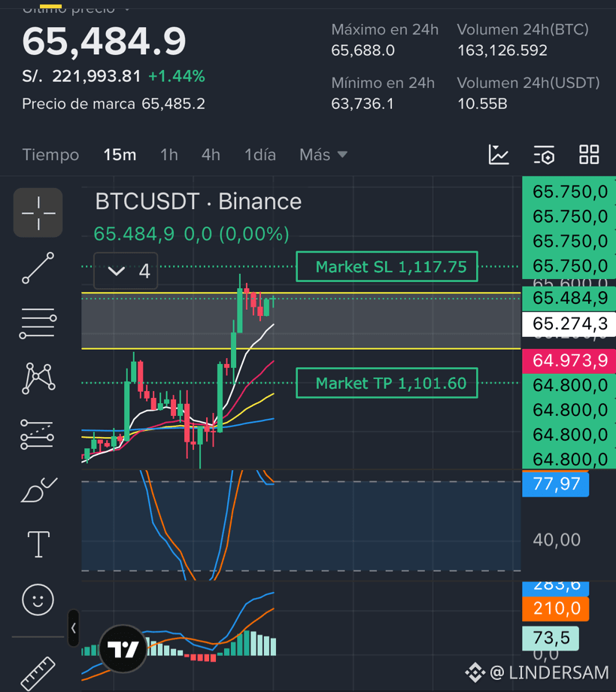Open the grid layout icon
Screen dimensions: 616x692
(x=589, y=155)
